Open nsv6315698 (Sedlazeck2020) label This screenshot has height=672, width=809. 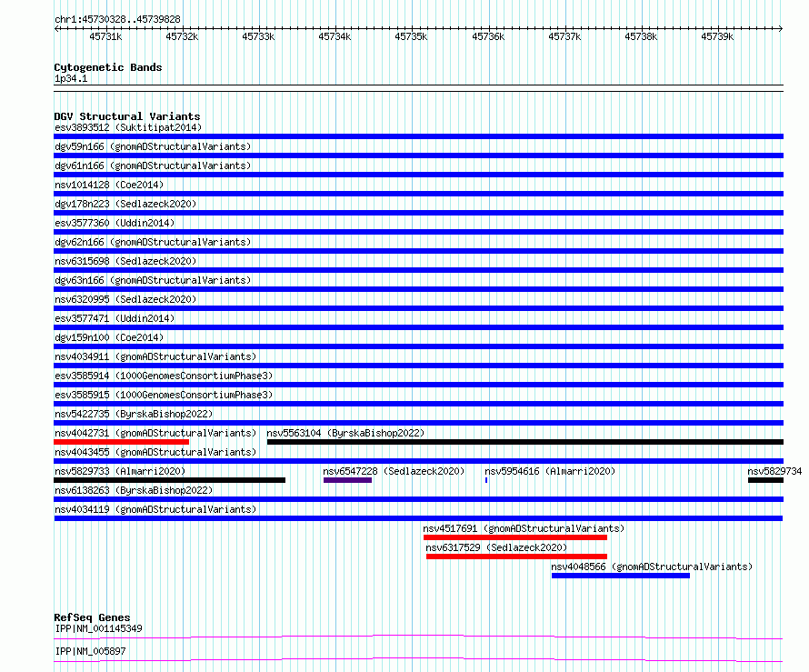tap(125, 261)
